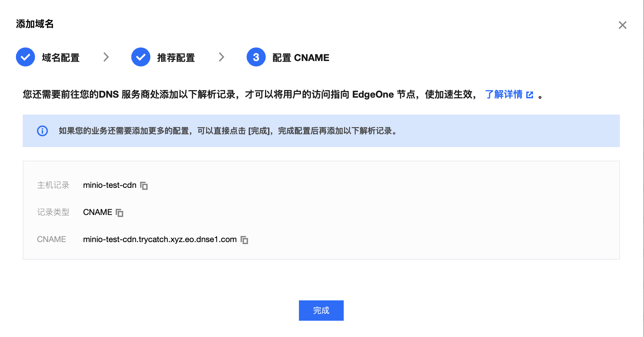Close the 添加域名 dialog
Screen dimensions: 644x337
tap(623, 25)
